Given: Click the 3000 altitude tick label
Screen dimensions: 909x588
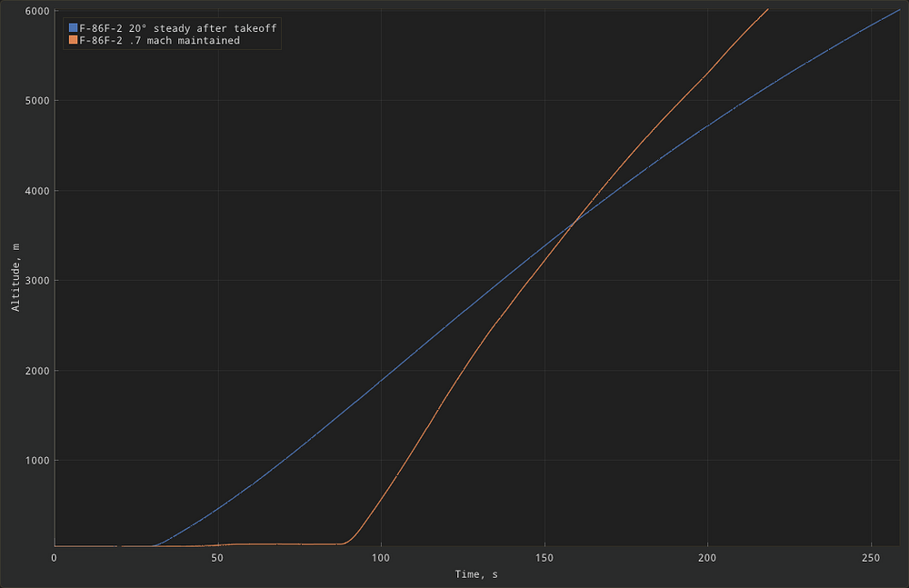Looking at the screenshot, I should 37,281.
